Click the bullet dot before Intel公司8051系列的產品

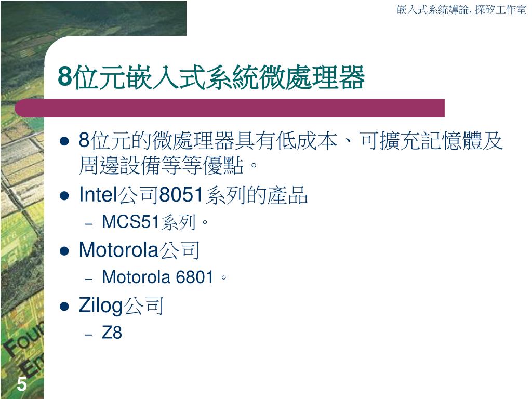point(64,196)
